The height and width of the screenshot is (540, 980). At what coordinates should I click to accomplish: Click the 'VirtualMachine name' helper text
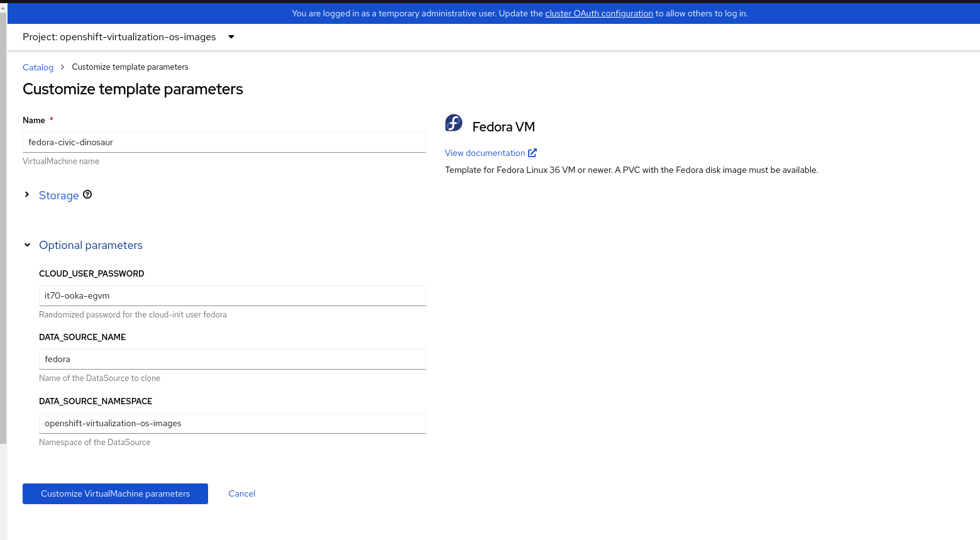pyautogui.click(x=61, y=162)
